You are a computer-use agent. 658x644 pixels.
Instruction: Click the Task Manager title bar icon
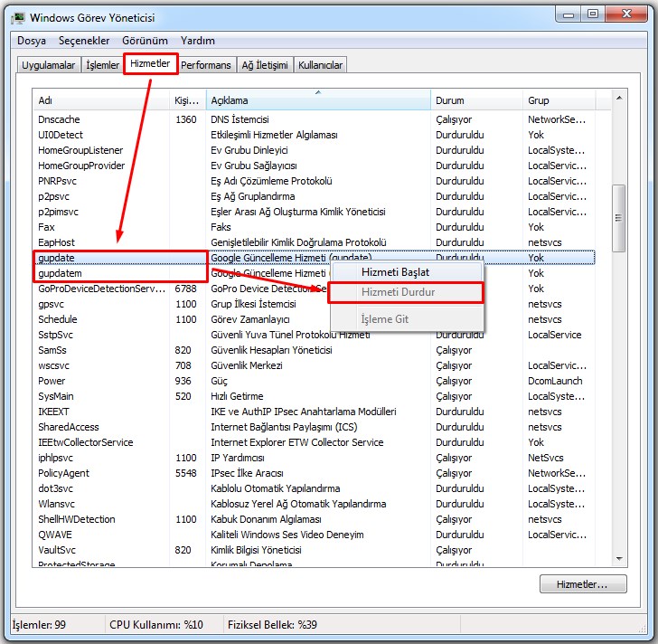click(x=18, y=16)
